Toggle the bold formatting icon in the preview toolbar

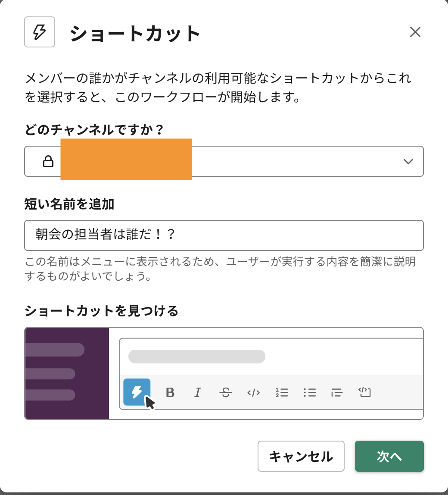click(170, 392)
